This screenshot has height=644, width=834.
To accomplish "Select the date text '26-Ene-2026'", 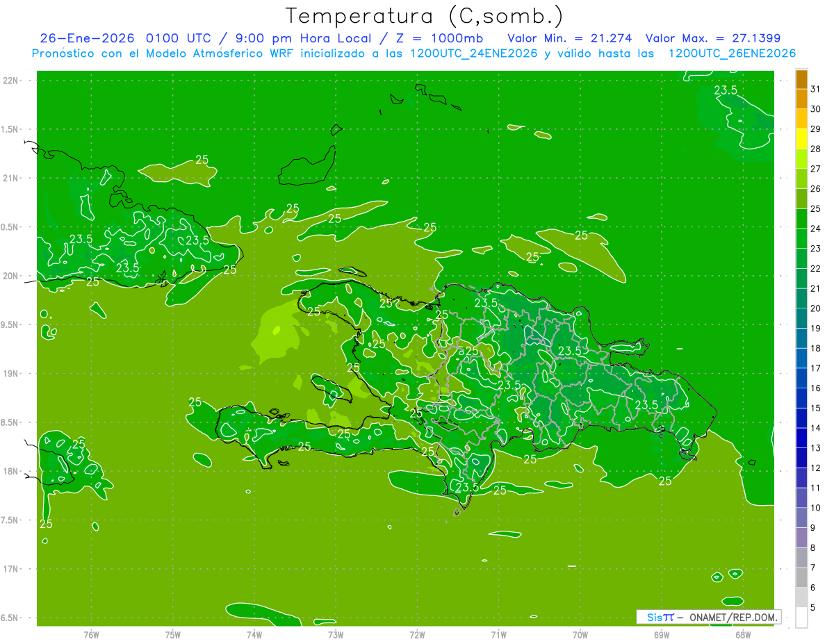I will (x=88, y=38).
